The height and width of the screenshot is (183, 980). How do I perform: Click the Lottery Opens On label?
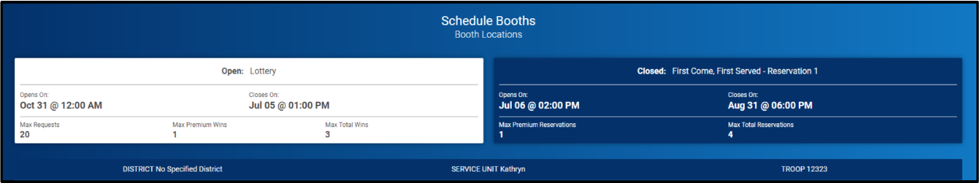pyautogui.click(x=34, y=95)
